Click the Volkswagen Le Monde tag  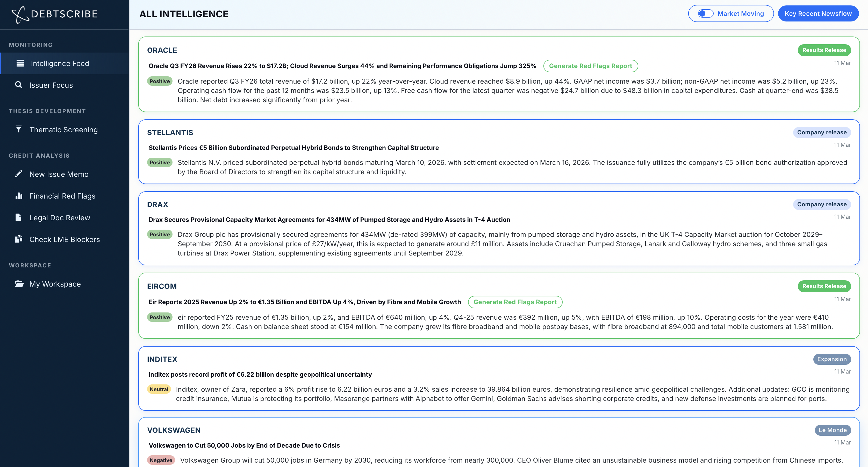click(x=833, y=430)
